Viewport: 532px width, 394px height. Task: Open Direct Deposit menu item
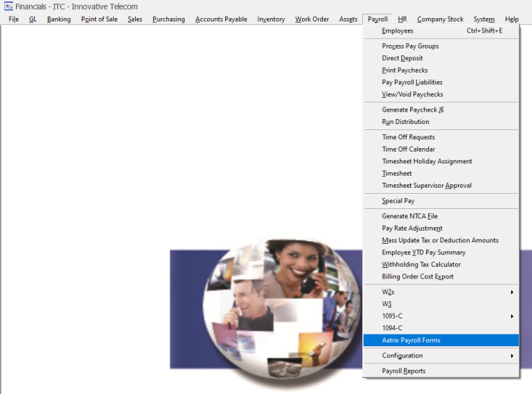pyautogui.click(x=402, y=58)
